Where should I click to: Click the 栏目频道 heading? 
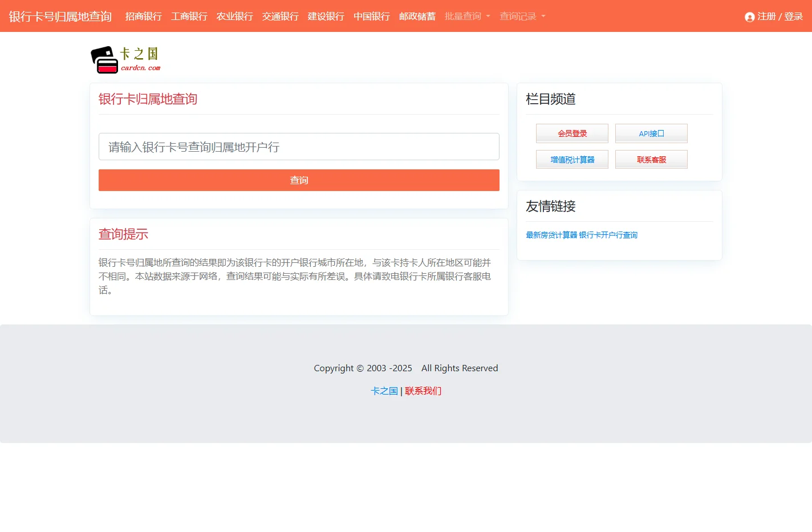(551, 99)
